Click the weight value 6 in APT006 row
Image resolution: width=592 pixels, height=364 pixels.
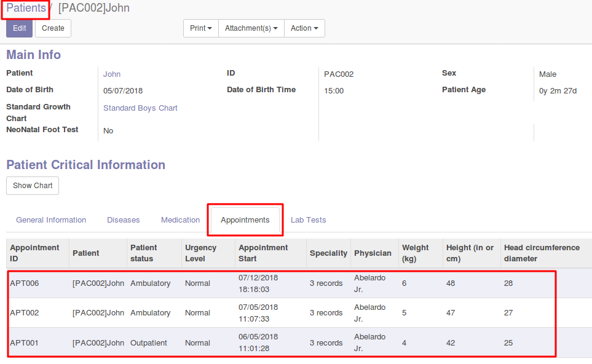(x=404, y=283)
